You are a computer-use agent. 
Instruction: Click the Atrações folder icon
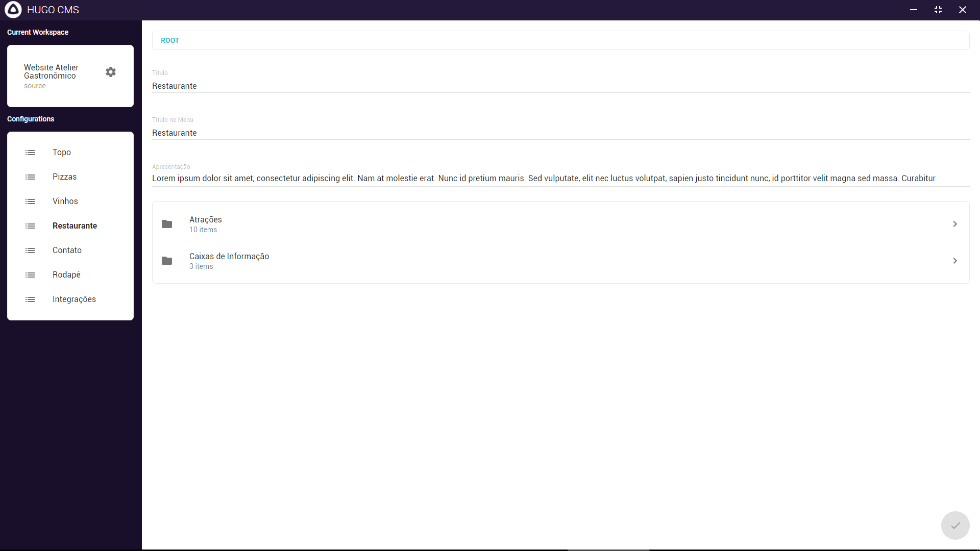[x=167, y=224]
